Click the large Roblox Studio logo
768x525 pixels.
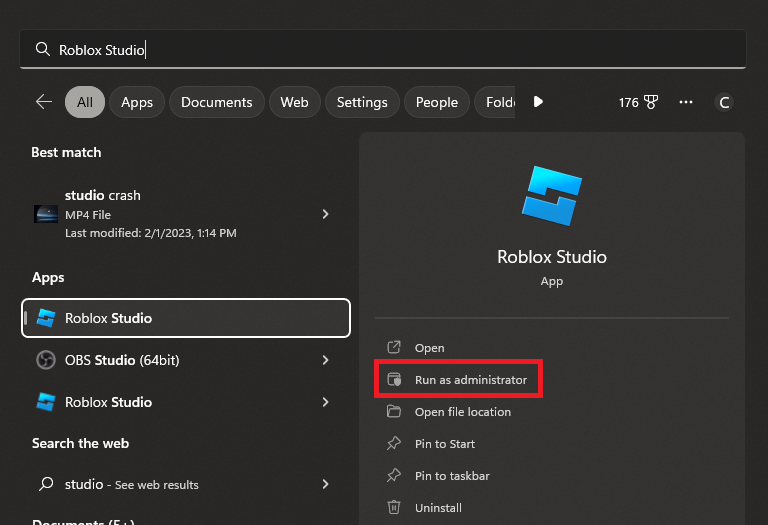point(552,196)
